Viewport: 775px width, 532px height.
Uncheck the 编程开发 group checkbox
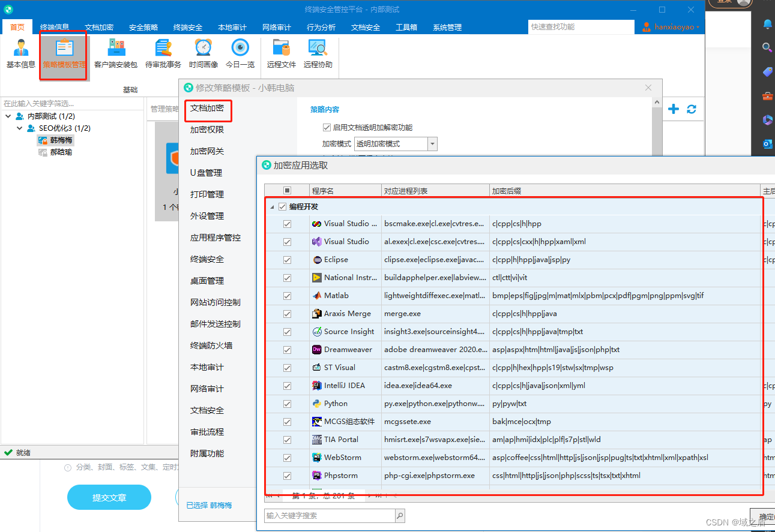283,207
